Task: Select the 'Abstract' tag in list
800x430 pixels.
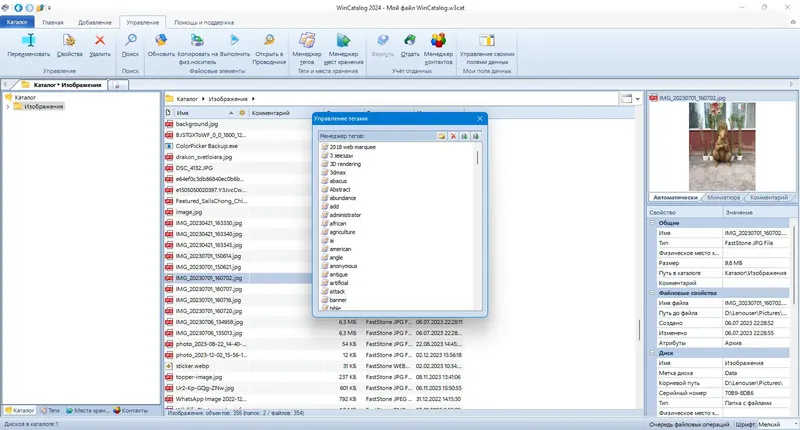Action: tap(340, 189)
